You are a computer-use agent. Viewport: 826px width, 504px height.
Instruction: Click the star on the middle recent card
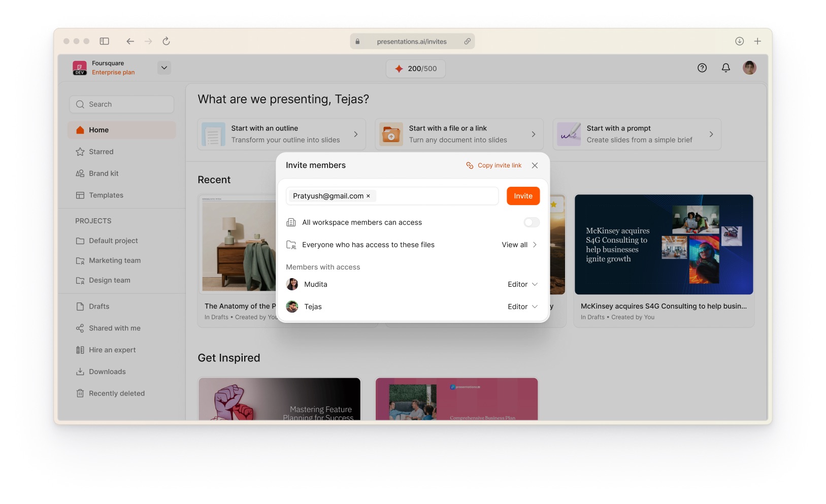coord(553,205)
